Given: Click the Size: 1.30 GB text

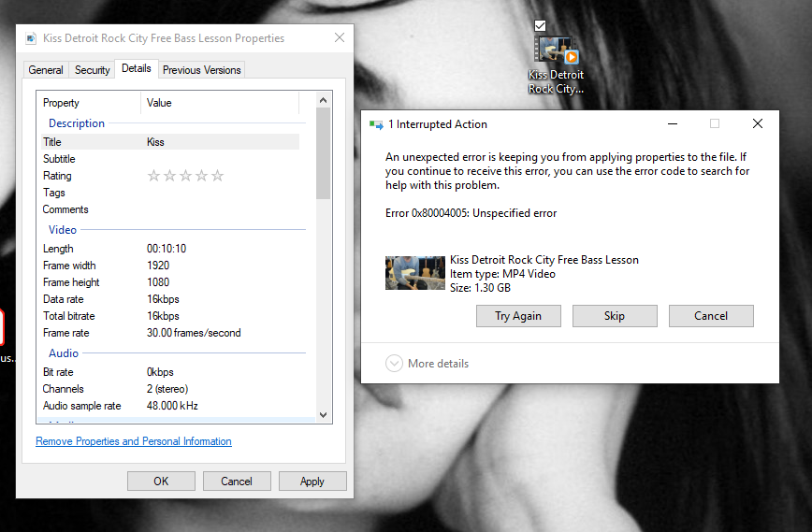Looking at the screenshot, I should (x=480, y=288).
